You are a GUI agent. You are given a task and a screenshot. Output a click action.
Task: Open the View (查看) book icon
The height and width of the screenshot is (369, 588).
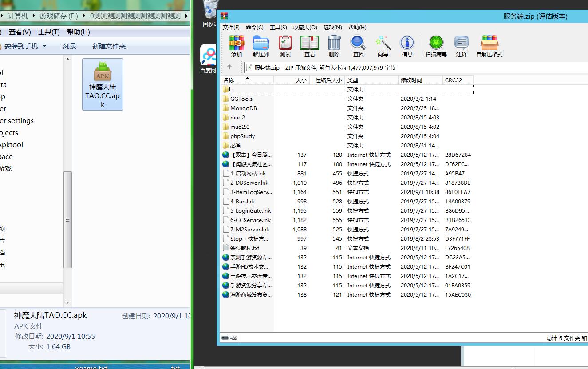click(x=309, y=46)
